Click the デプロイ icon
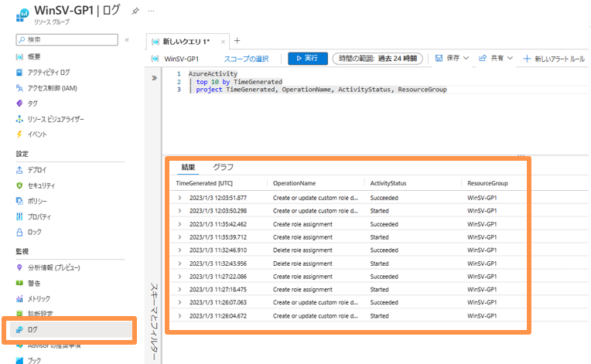The image size is (591, 364). [x=19, y=170]
